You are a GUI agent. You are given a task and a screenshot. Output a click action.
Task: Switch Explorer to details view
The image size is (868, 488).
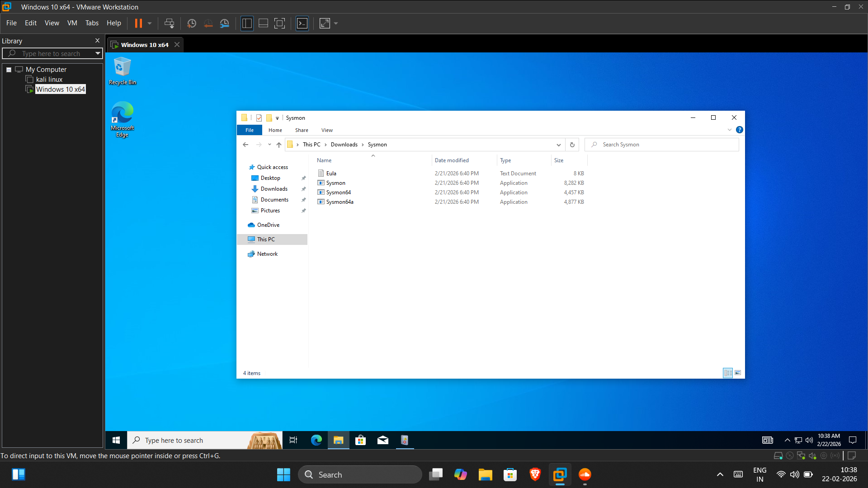(x=728, y=373)
